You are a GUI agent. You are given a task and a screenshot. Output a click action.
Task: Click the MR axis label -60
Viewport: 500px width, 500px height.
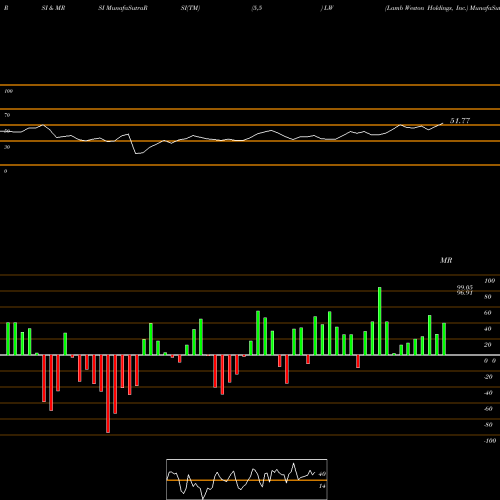pyautogui.click(x=488, y=409)
